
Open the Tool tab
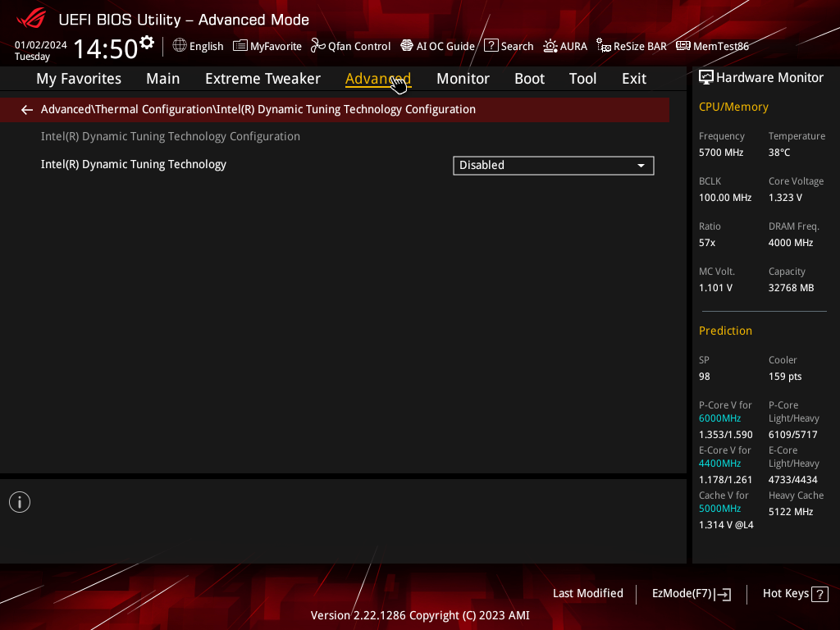pos(582,79)
